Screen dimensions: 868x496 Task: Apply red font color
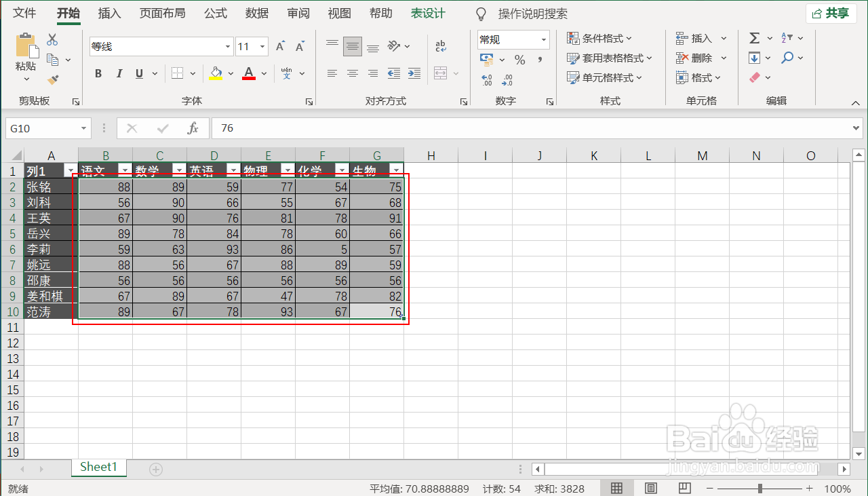pos(249,73)
